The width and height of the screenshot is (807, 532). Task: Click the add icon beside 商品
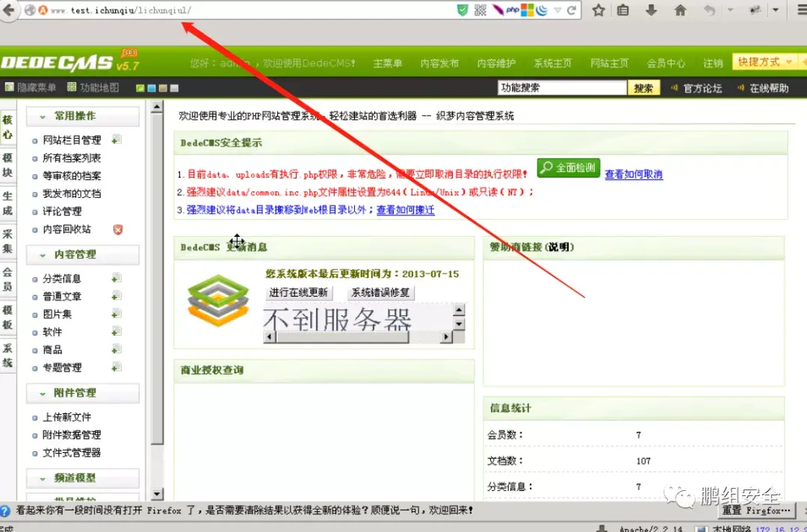117,350
